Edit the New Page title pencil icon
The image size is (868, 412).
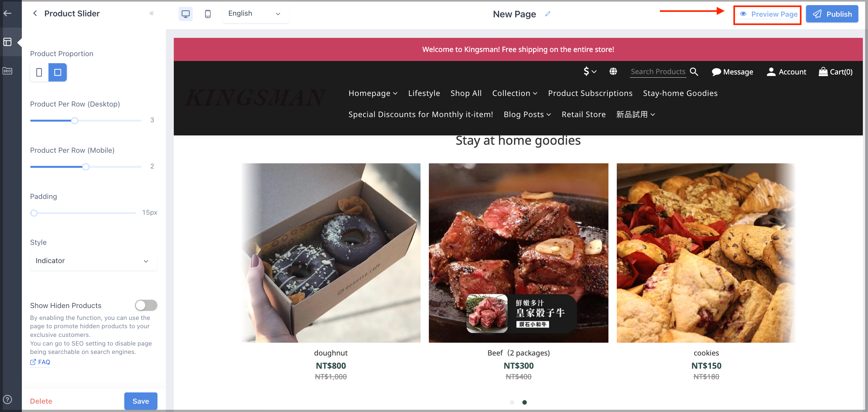tap(548, 14)
